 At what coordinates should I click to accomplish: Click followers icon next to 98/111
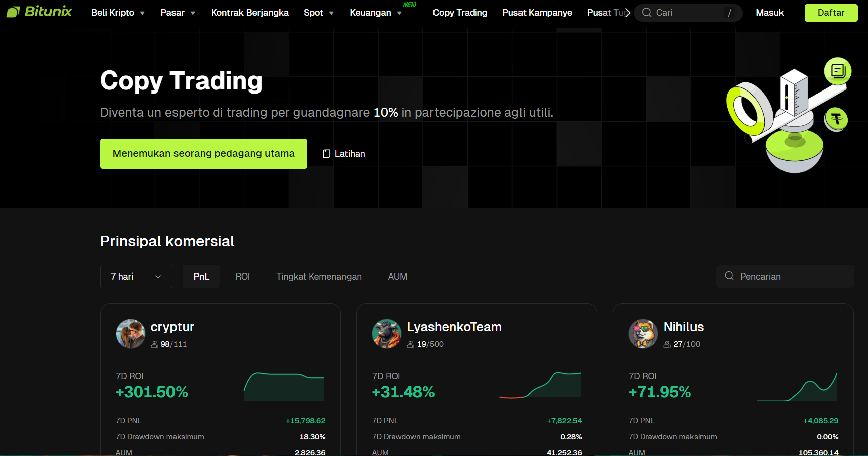[154, 344]
